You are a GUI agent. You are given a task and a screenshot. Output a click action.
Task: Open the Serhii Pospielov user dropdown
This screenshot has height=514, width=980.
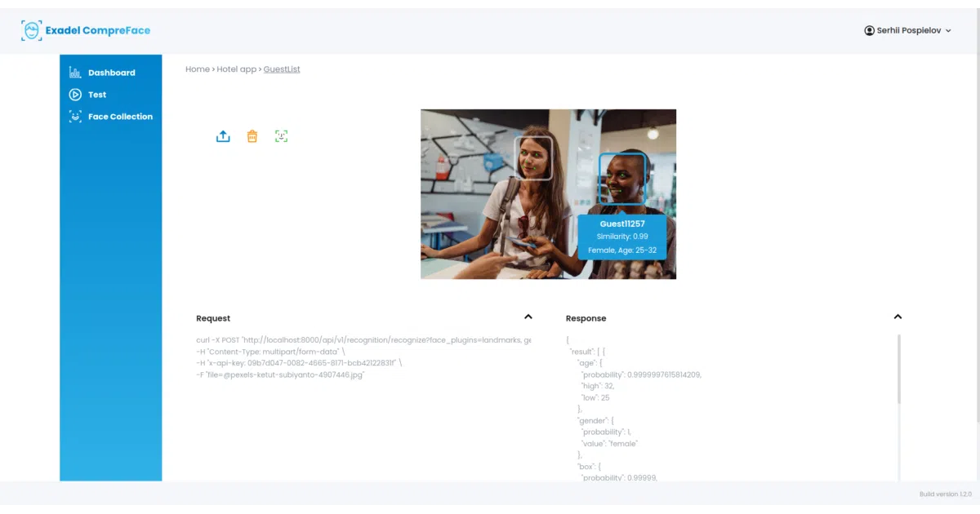(x=908, y=30)
